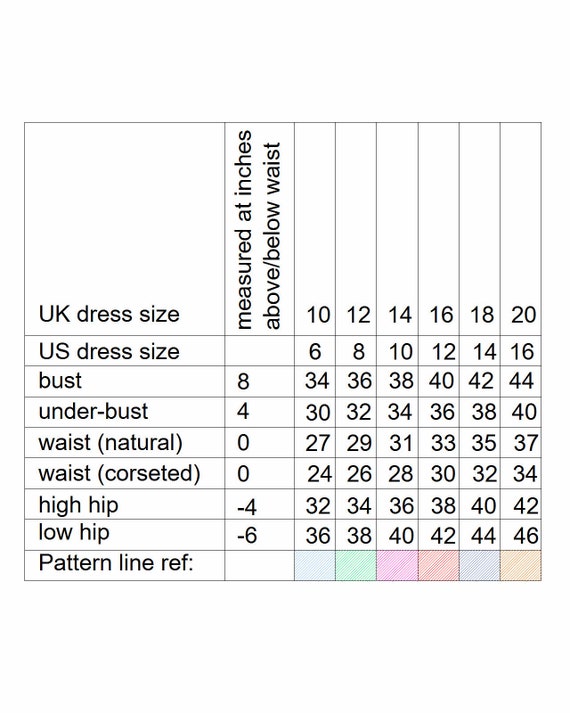Select the 'UK dress size' row label

point(109,314)
